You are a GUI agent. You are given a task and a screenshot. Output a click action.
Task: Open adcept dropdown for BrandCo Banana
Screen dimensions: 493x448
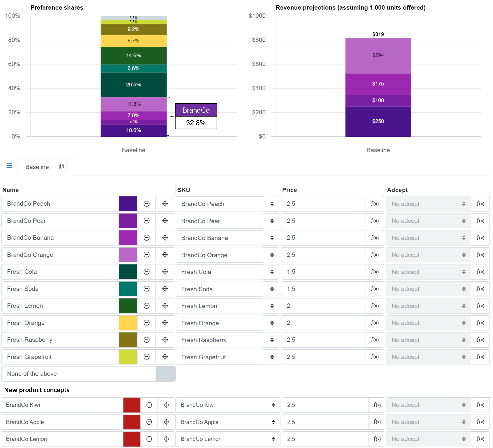[429, 238]
